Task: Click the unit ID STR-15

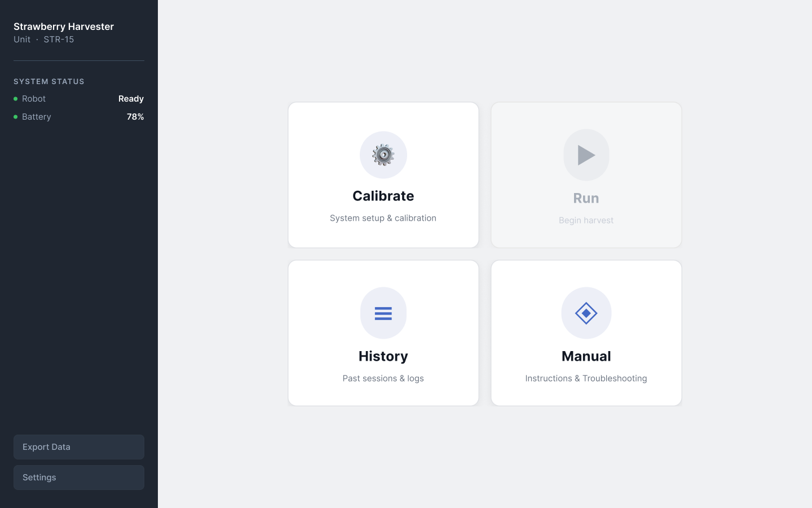Action: pos(59,40)
